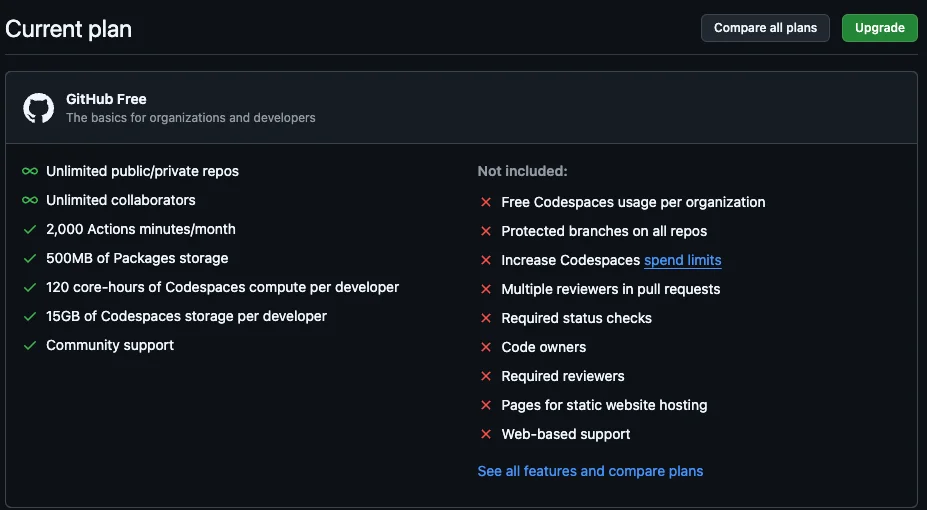Click the Current plan heading

[x=68, y=29]
